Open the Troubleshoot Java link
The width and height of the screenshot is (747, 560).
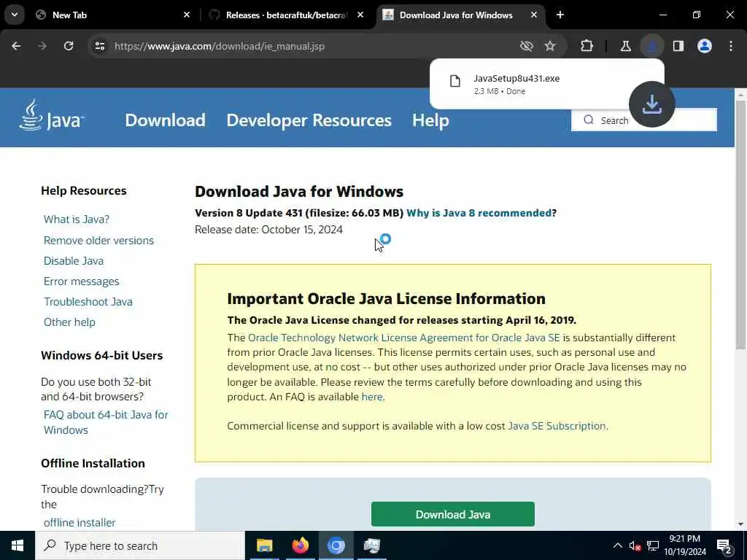[88, 302]
